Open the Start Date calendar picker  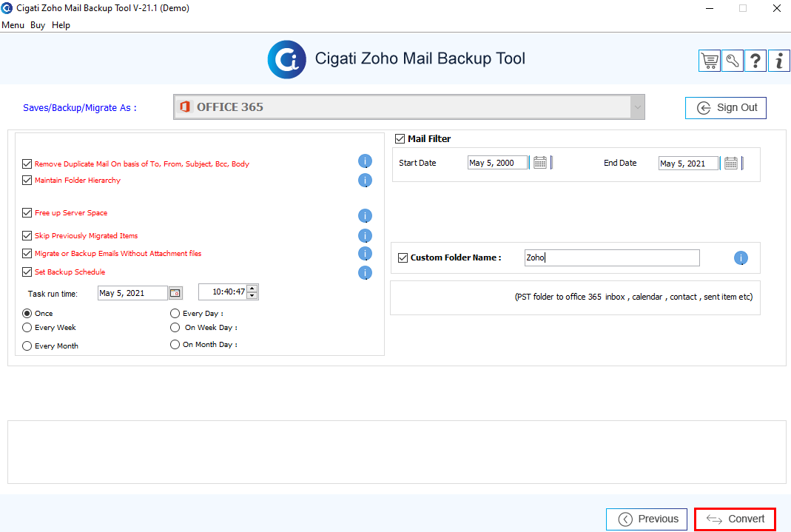pos(539,163)
